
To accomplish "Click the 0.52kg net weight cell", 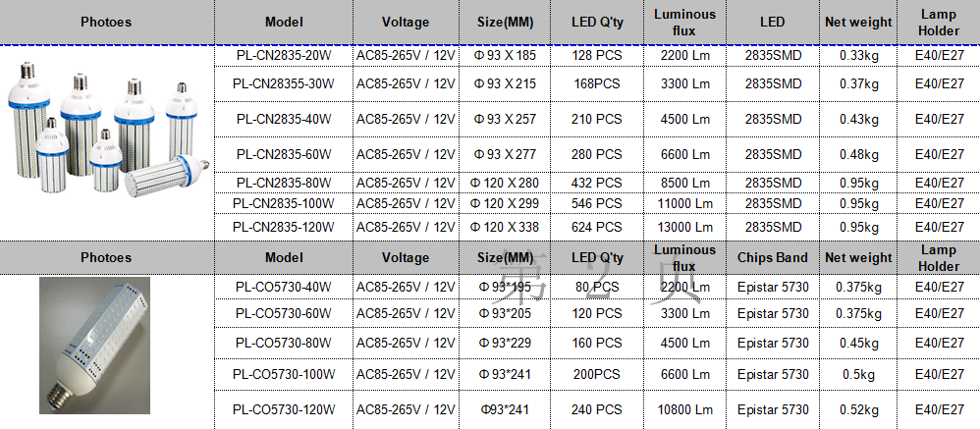I will pos(859,409).
